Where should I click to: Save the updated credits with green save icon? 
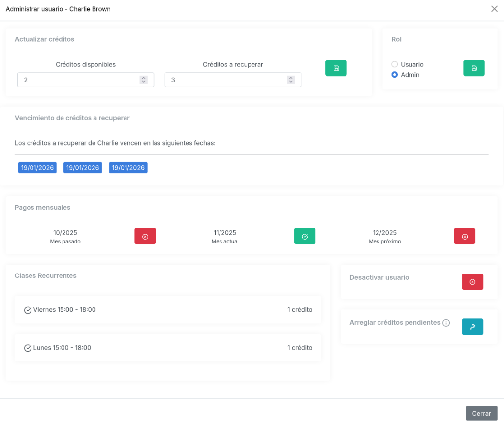[x=336, y=68]
